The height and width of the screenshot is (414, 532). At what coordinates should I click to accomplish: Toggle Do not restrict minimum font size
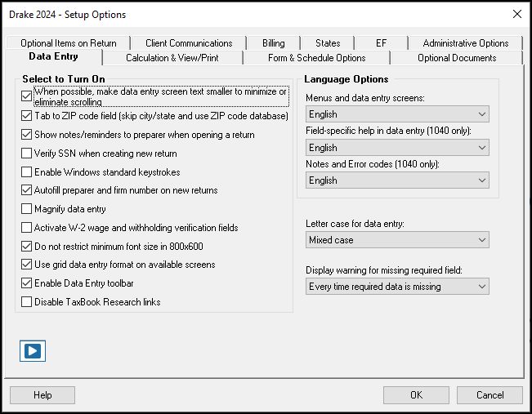(x=26, y=246)
